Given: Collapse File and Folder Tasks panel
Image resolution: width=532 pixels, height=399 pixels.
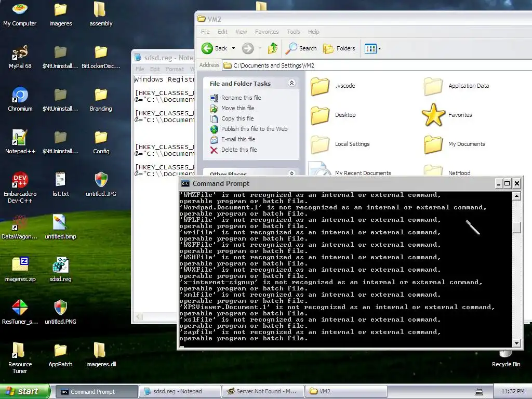Looking at the screenshot, I should [291, 83].
